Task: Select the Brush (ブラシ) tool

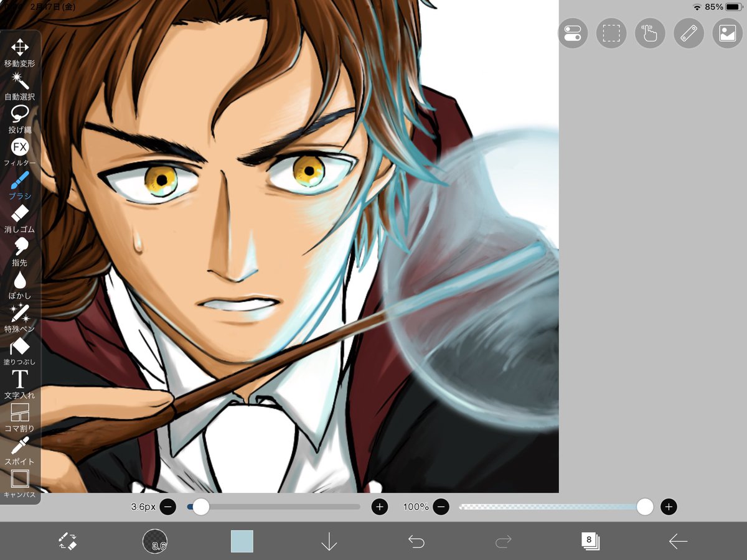Action: point(20,185)
